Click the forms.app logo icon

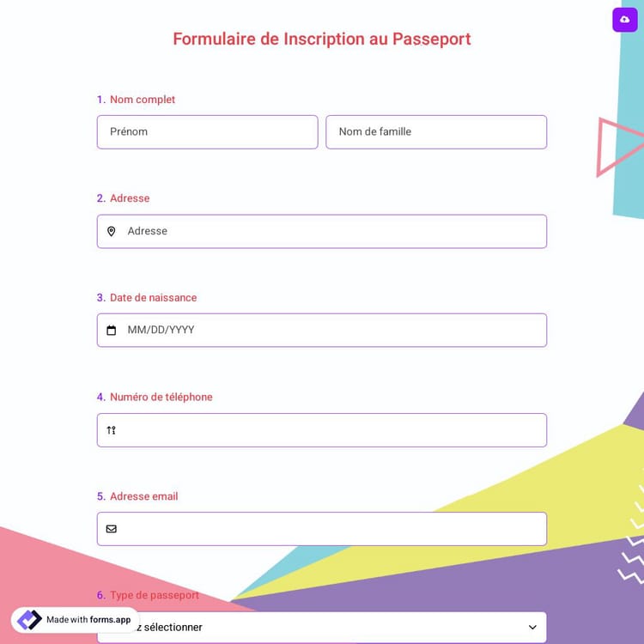[x=29, y=620]
